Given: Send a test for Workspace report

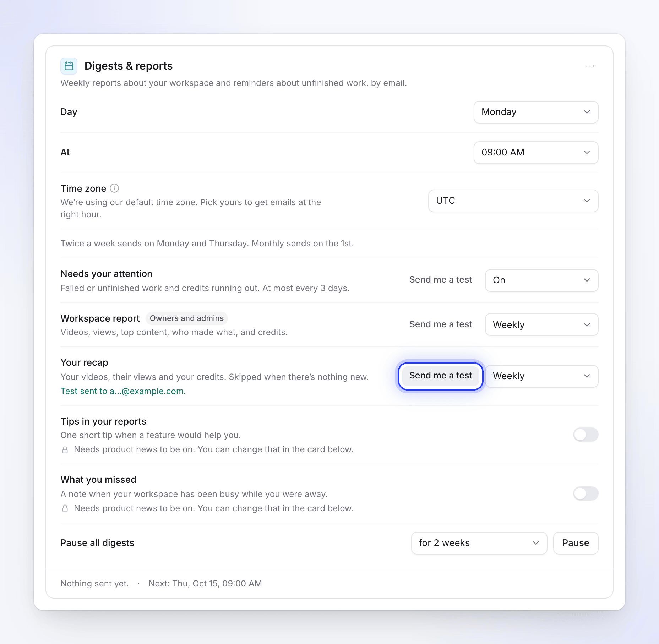Looking at the screenshot, I should (x=441, y=324).
